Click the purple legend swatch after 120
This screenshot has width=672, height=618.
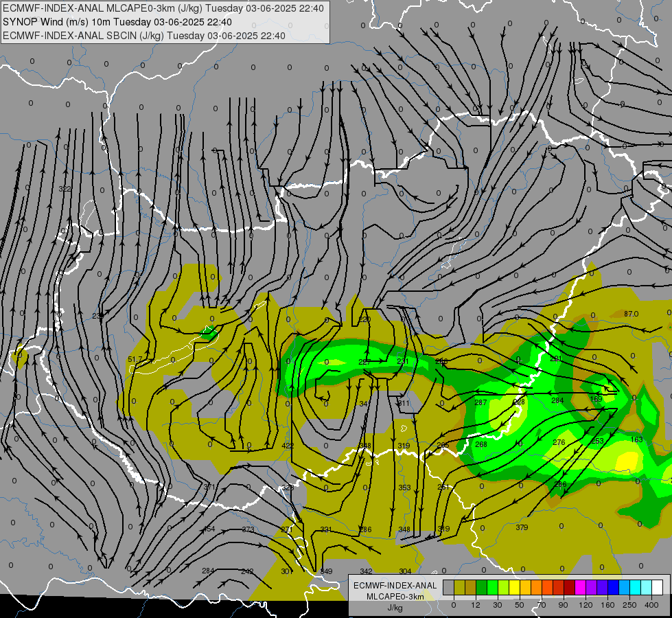coord(592,587)
